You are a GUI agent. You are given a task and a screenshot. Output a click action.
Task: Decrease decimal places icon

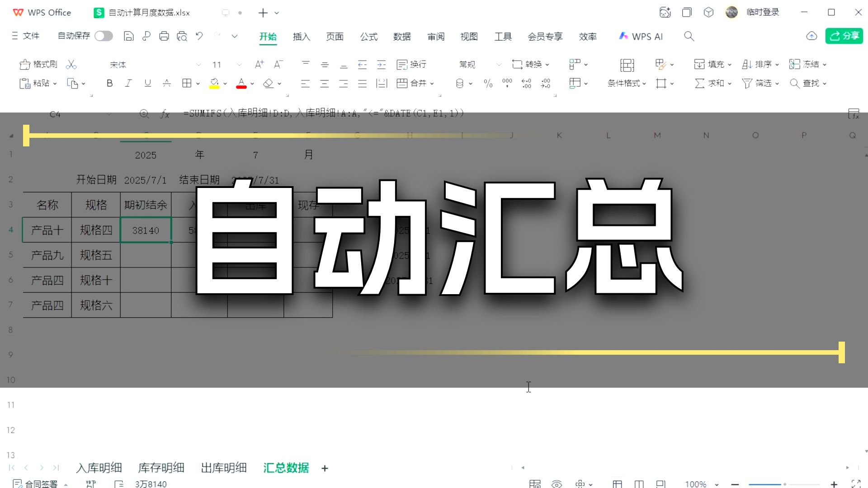point(546,83)
